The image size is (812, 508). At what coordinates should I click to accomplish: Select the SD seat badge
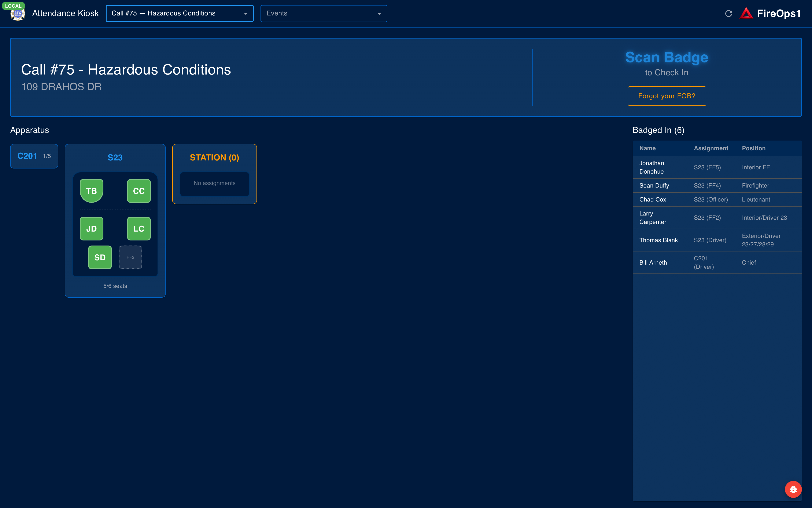pos(100,257)
